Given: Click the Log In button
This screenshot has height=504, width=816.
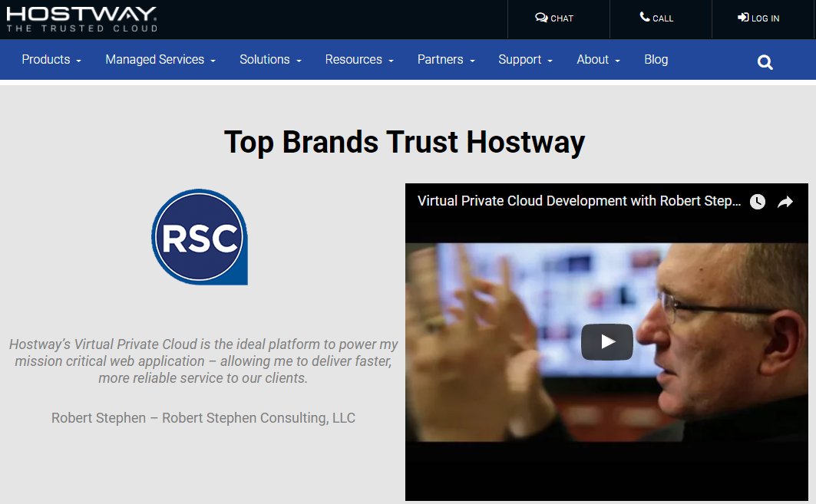Looking at the screenshot, I should coord(758,18).
